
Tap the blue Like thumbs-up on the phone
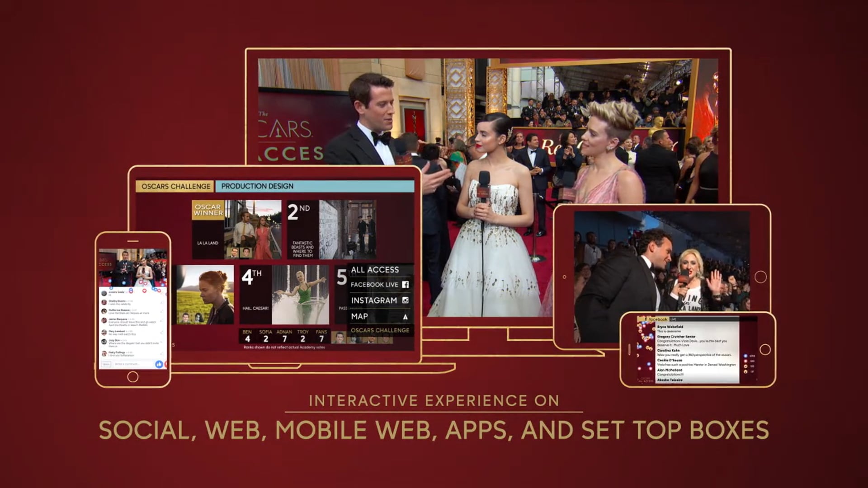159,364
